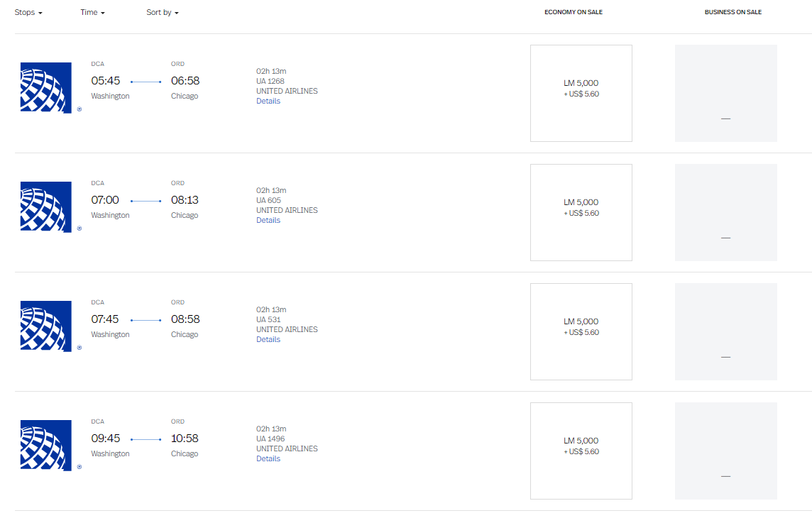
Task: Open Details for flight UA 531
Action: pos(268,339)
